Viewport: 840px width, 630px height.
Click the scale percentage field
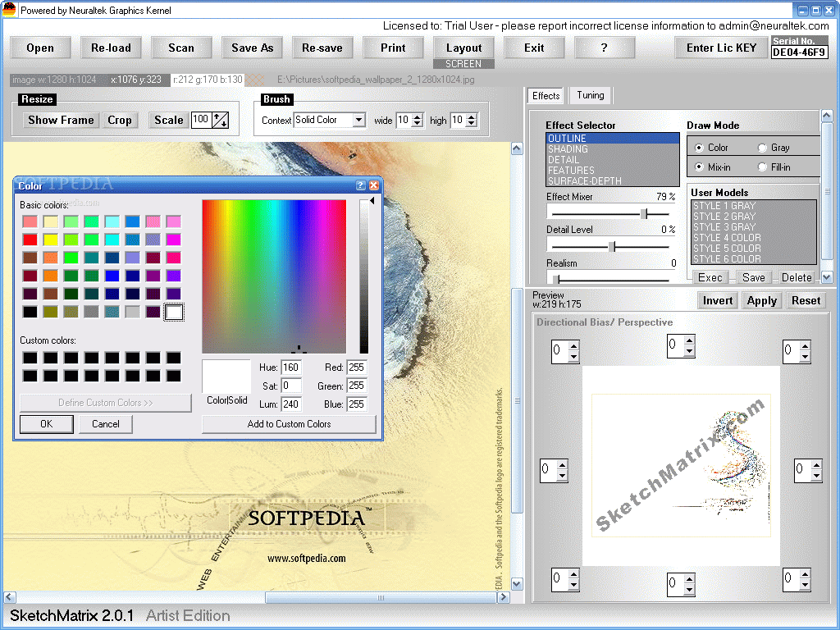(x=202, y=120)
